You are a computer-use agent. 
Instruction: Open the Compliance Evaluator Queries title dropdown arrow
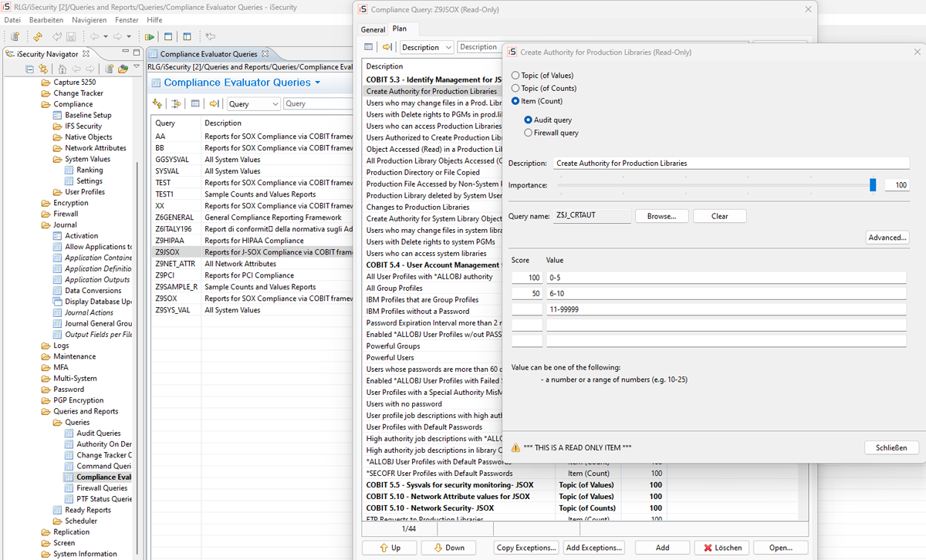coord(318,82)
